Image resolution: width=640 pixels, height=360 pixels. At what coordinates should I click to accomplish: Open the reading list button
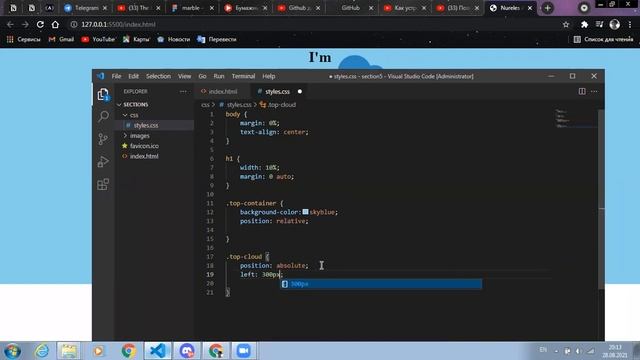point(603,40)
